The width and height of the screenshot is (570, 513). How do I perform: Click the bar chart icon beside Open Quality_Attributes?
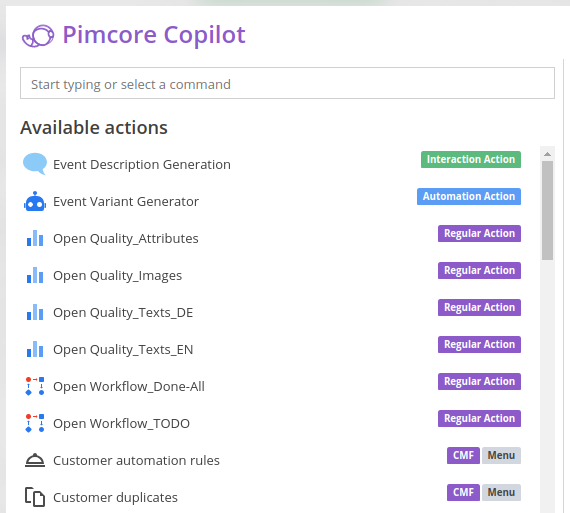35,238
